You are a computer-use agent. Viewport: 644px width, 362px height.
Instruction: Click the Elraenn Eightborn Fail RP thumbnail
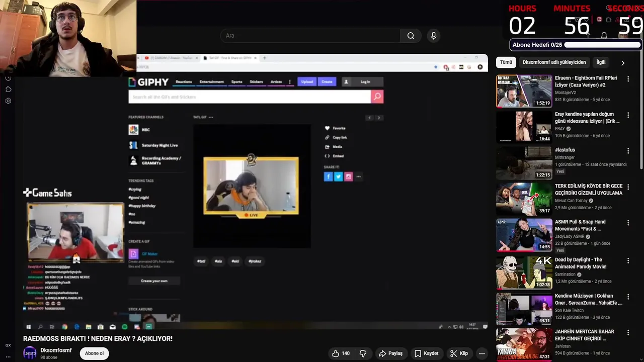click(x=524, y=91)
